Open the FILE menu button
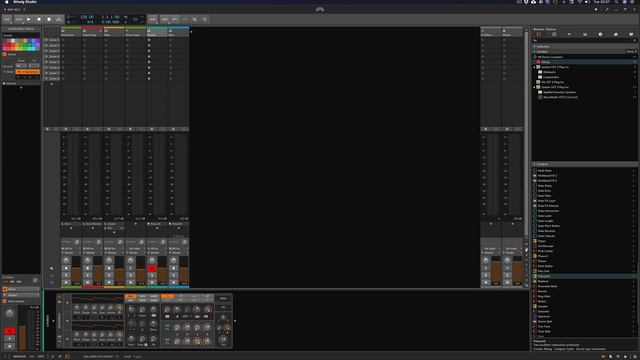This screenshot has height=360, width=640. [7, 19]
